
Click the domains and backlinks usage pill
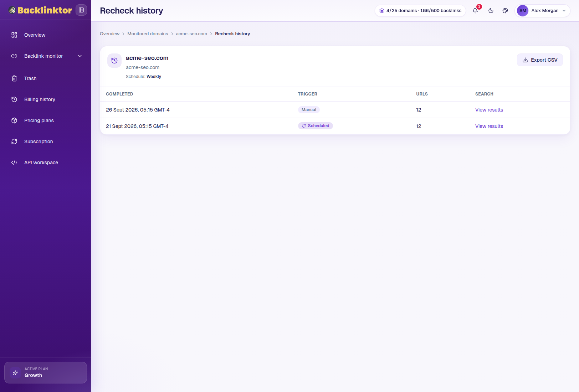pos(420,11)
